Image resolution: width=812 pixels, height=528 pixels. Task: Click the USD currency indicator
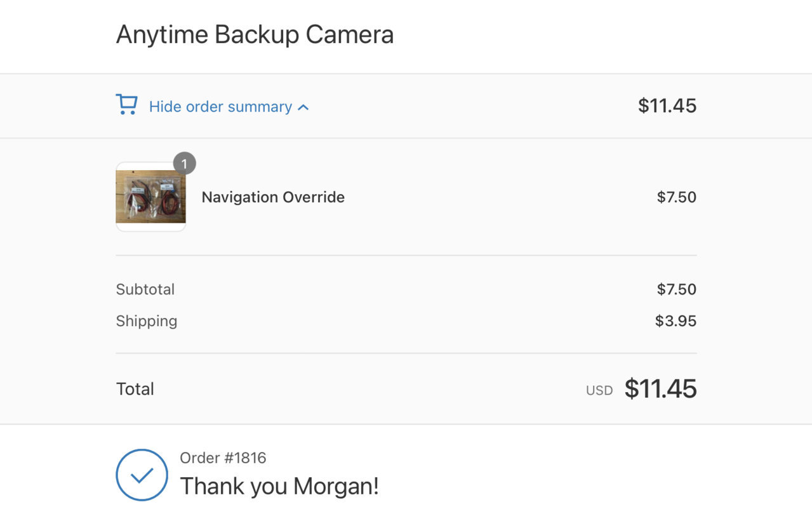click(x=599, y=391)
